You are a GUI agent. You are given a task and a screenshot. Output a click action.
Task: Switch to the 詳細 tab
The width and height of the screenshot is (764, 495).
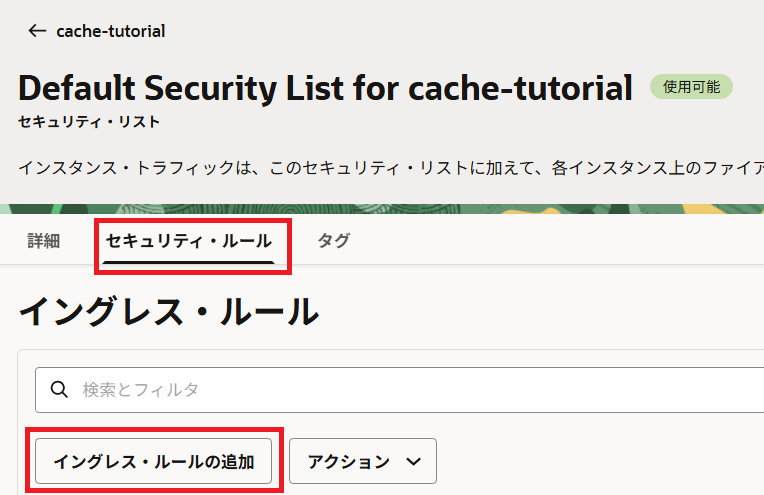(x=44, y=241)
